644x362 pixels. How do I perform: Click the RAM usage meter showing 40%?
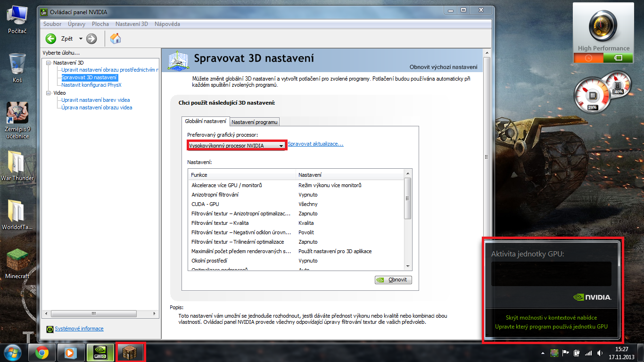pos(618,84)
